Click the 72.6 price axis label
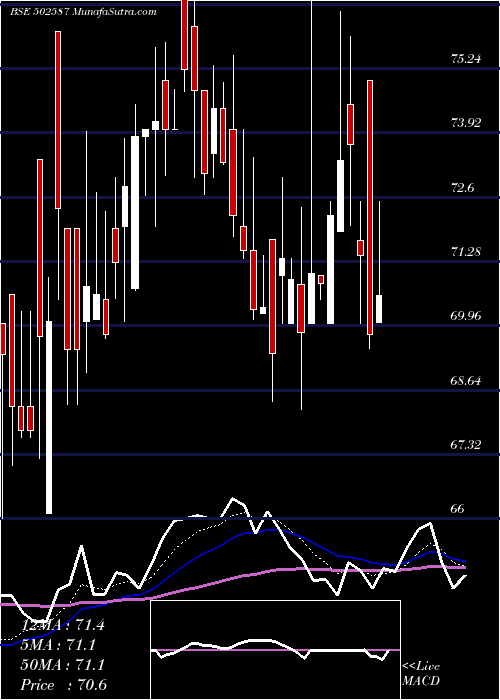The height and width of the screenshot is (700, 500). pyautogui.click(x=462, y=188)
